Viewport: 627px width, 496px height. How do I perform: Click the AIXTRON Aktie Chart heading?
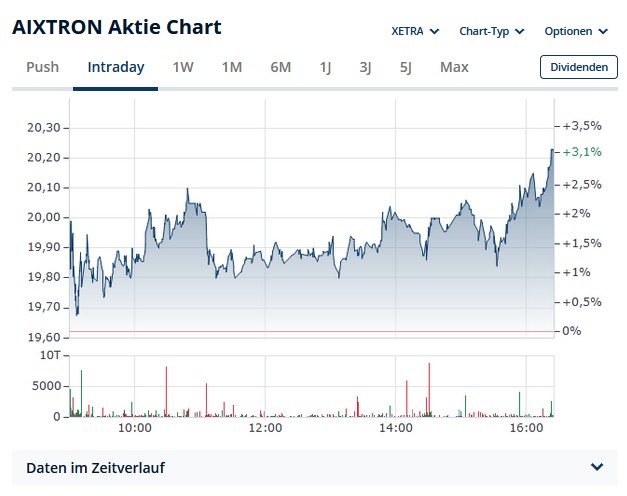pyautogui.click(x=117, y=27)
